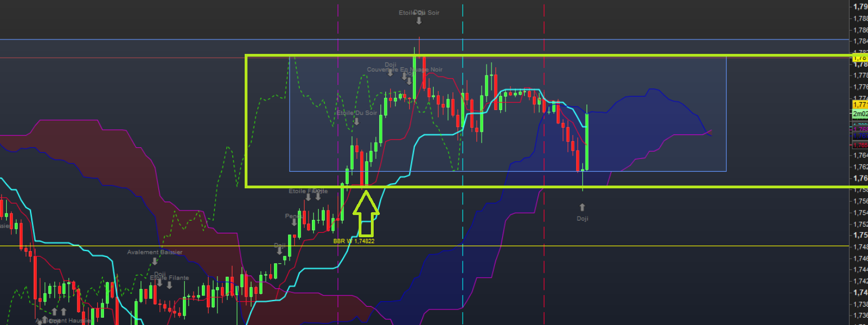Click the yellow 1,771 current price tag

[860, 104]
